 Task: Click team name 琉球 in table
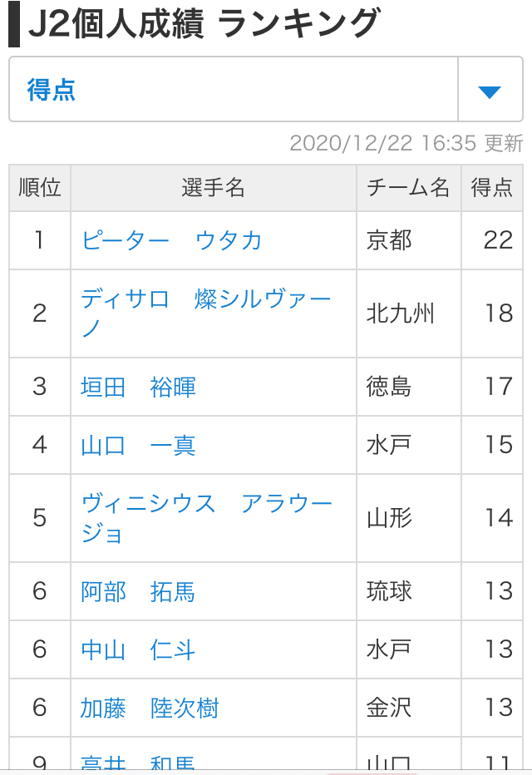389,591
